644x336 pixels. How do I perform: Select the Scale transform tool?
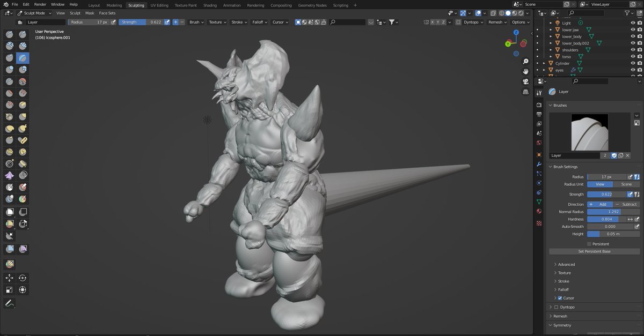click(x=10, y=289)
